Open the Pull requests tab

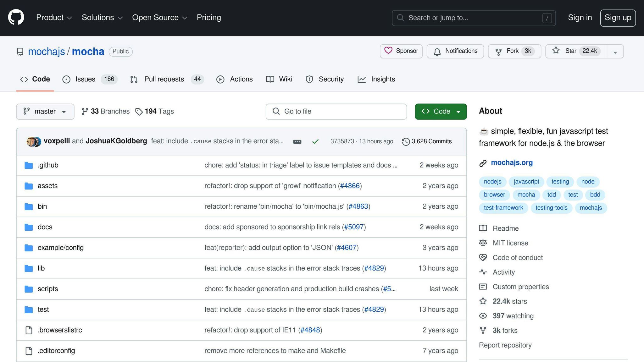coord(164,79)
